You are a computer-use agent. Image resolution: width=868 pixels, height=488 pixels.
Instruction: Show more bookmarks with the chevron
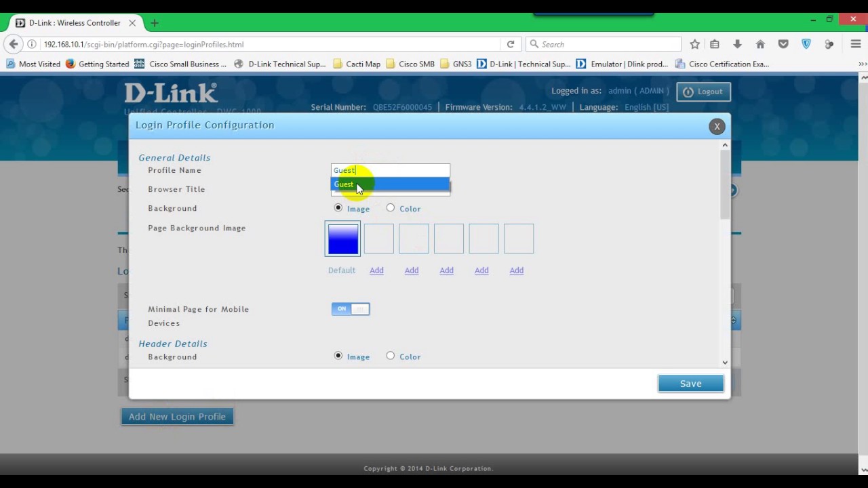tap(863, 64)
